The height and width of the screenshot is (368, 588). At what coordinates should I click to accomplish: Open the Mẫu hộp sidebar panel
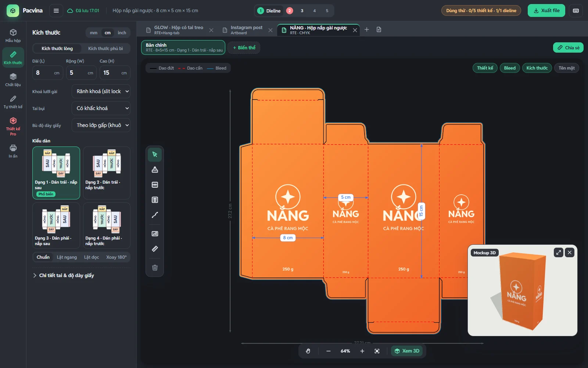coord(13,36)
